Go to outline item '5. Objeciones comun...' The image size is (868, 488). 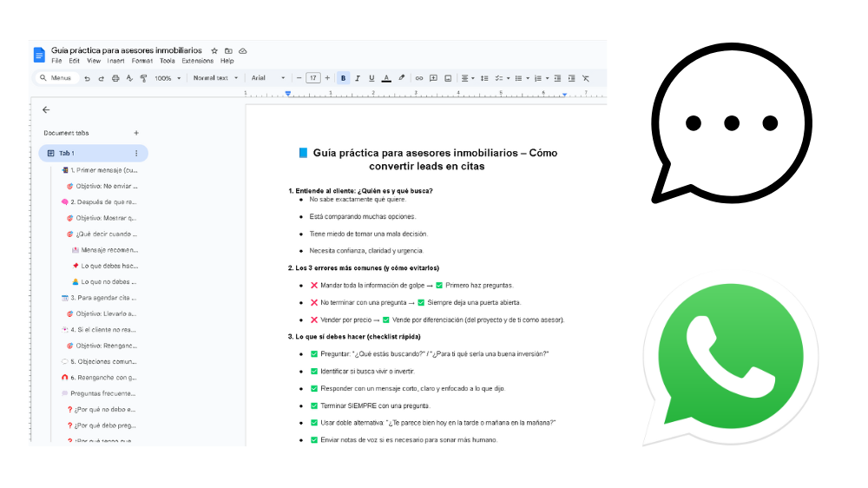click(x=99, y=362)
